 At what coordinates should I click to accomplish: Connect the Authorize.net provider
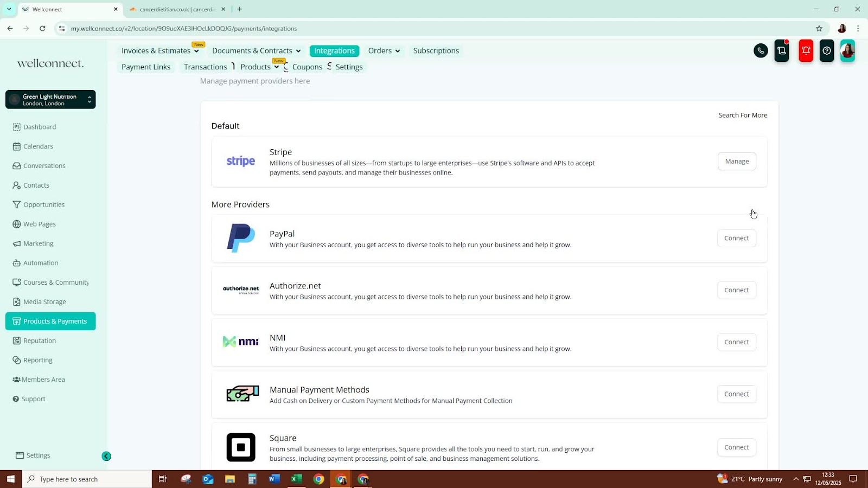(736, 290)
